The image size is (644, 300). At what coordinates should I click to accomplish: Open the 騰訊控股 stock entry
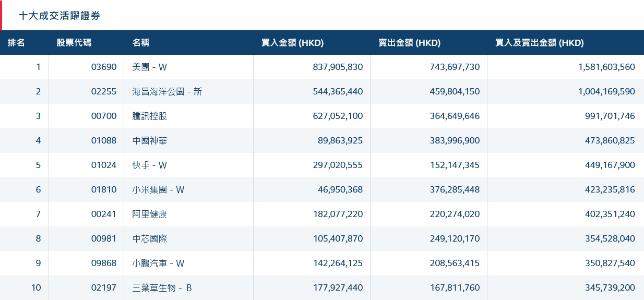(x=150, y=116)
